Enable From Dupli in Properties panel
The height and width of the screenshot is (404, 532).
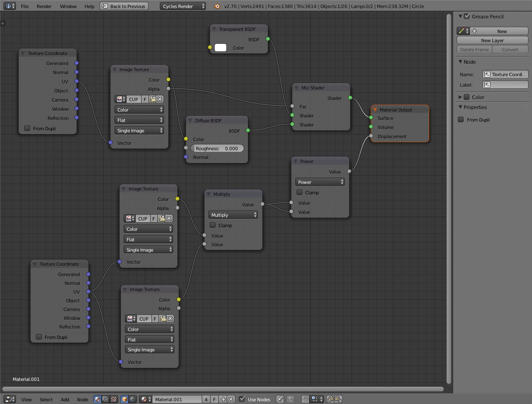click(461, 120)
